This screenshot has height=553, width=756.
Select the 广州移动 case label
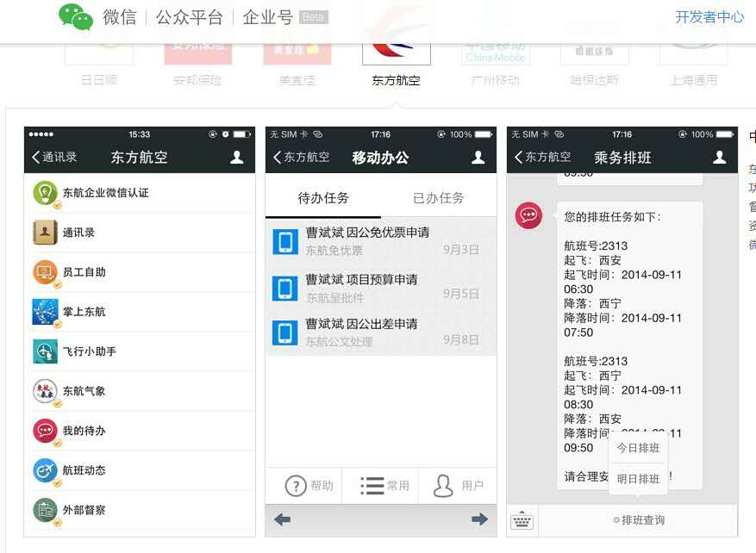(x=495, y=80)
